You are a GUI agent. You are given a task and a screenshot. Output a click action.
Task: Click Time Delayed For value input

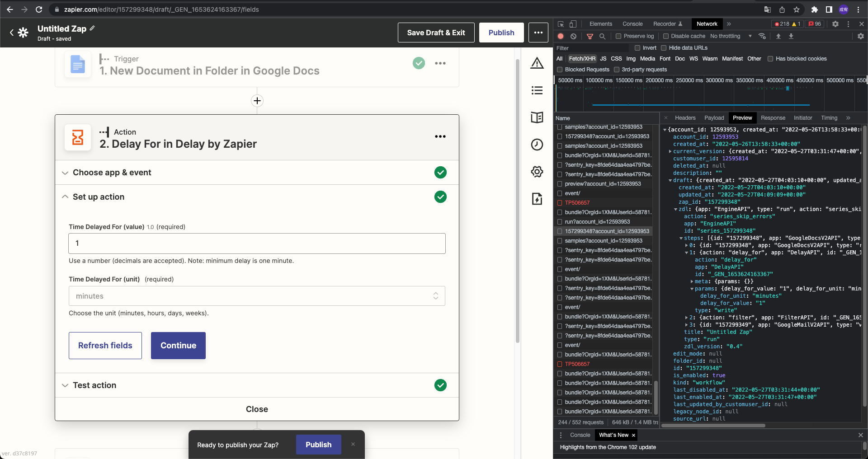point(257,244)
